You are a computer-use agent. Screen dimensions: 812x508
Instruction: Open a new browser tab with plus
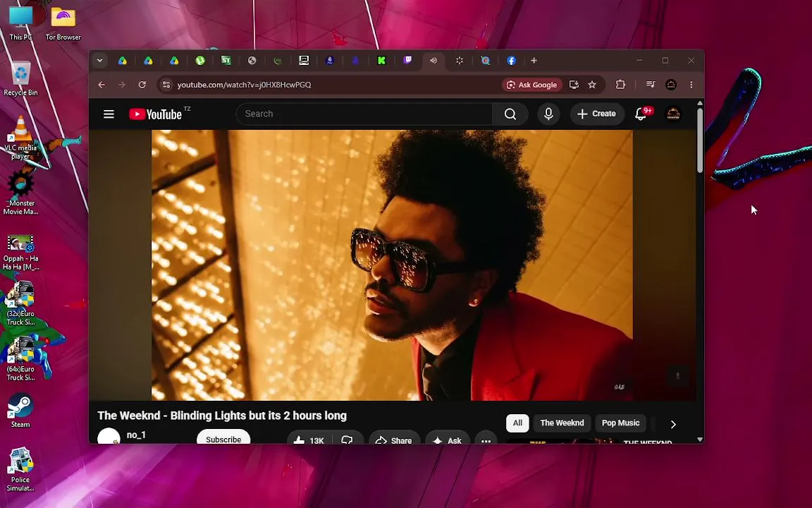tap(534, 61)
